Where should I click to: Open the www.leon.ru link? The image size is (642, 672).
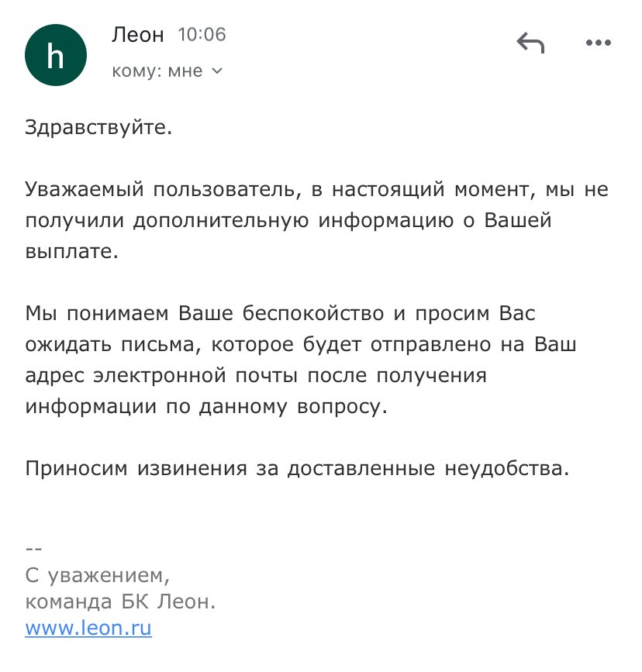pos(88,629)
